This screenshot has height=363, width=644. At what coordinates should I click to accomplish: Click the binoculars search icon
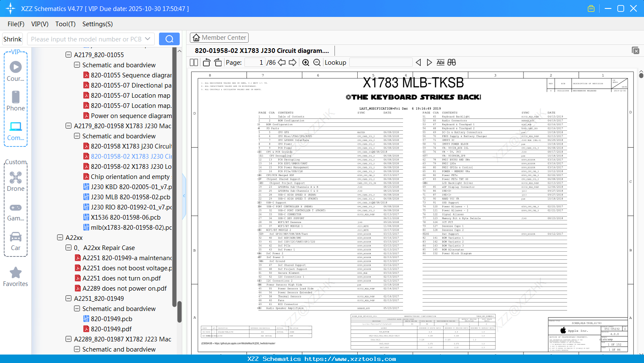pyautogui.click(x=452, y=63)
